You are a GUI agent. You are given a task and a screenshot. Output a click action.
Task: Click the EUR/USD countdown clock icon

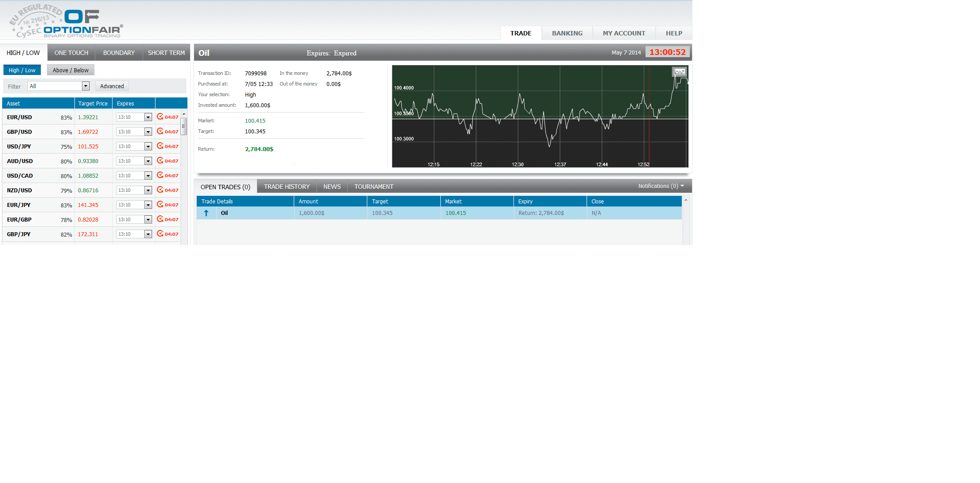coord(160,117)
